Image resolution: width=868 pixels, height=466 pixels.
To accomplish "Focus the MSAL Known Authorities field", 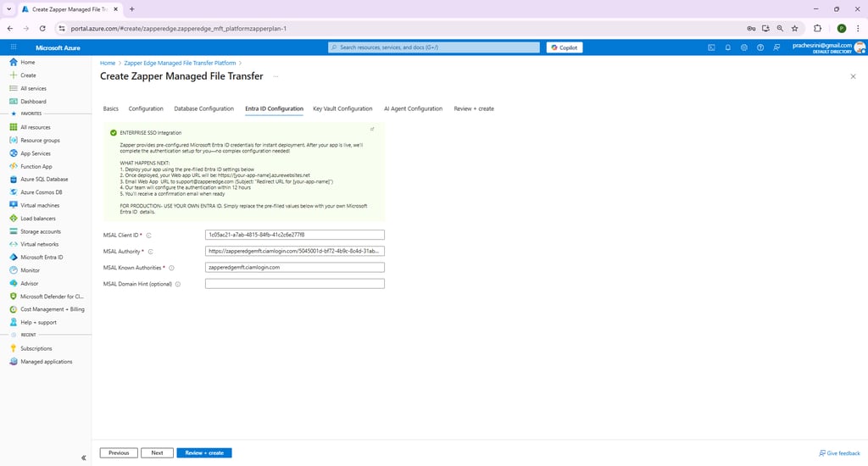I will tap(294, 267).
